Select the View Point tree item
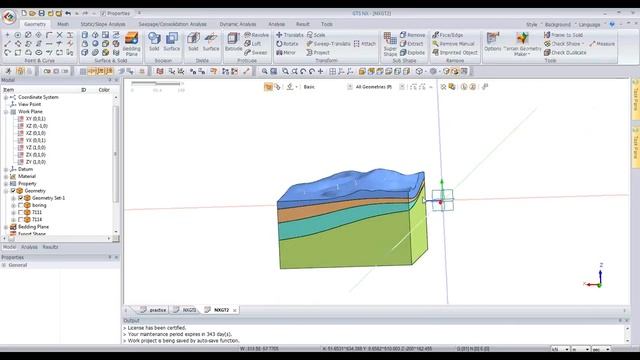640x360 pixels. (x=29, y=104)
